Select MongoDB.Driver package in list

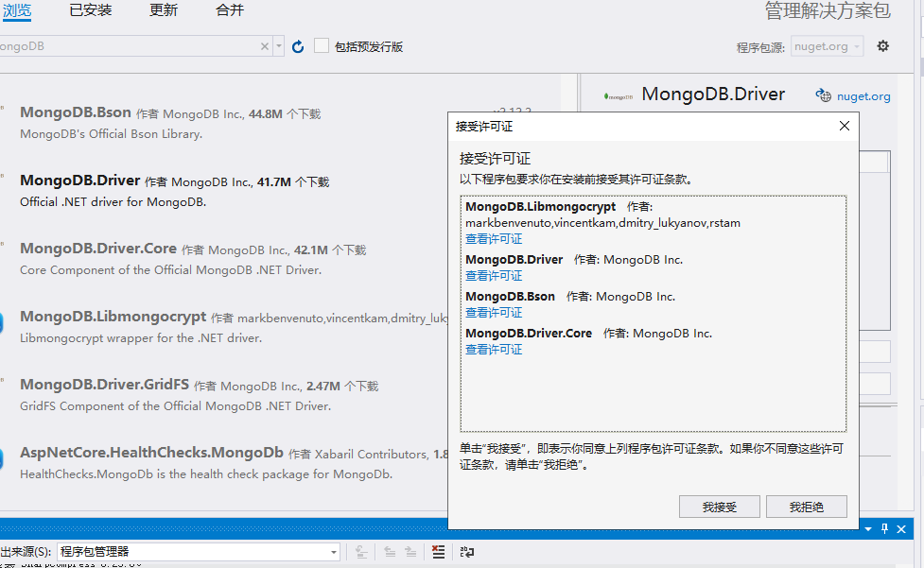click(224, 191)
